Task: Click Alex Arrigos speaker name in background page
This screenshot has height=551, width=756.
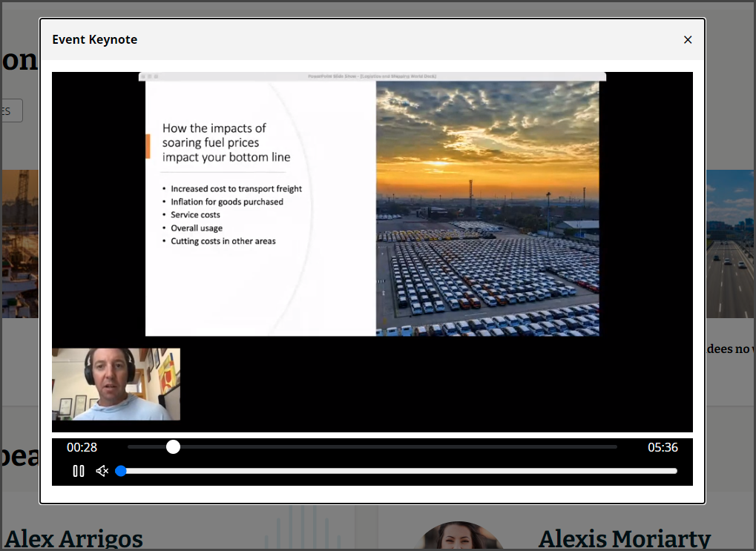Action: pyautogui.click(x=73, y=539)
